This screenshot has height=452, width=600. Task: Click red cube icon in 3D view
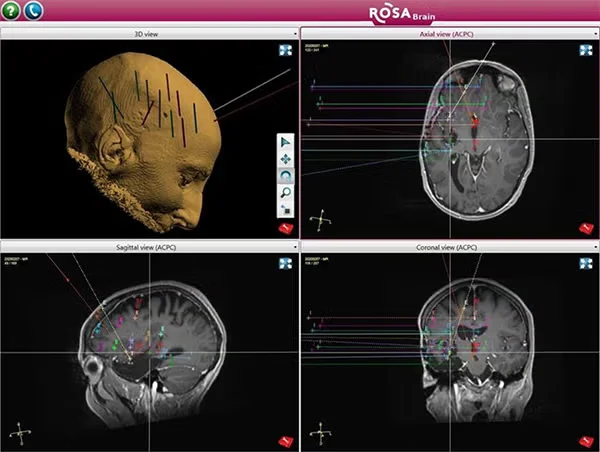click(x=284, y=229)
